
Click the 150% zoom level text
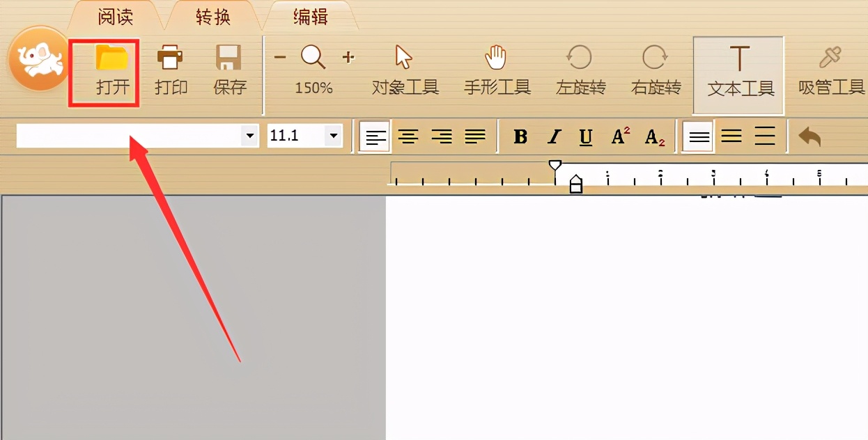point(313,88)
